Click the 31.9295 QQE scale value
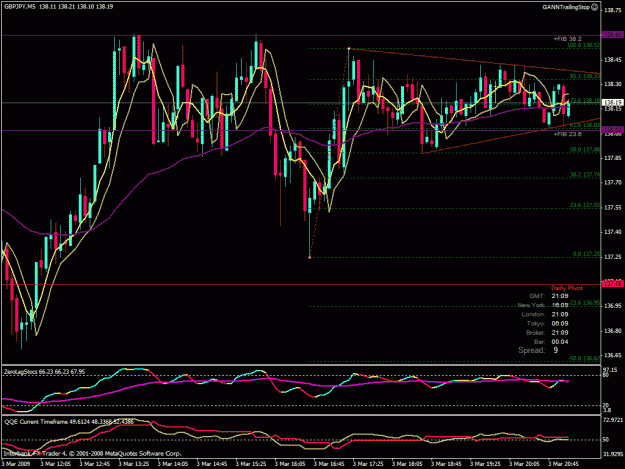The image size is (625, 469). pos(613,454)
